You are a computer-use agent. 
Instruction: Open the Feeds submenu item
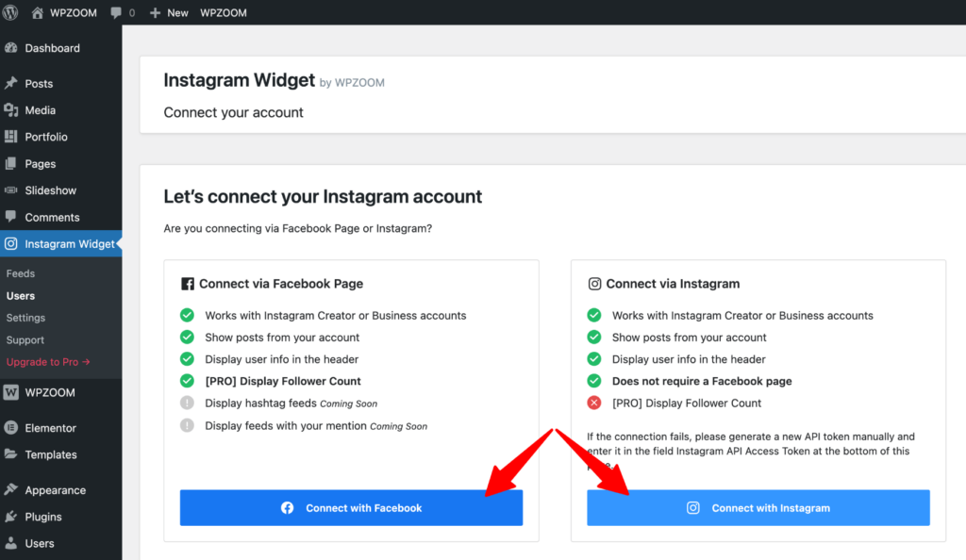pos(21,273)
